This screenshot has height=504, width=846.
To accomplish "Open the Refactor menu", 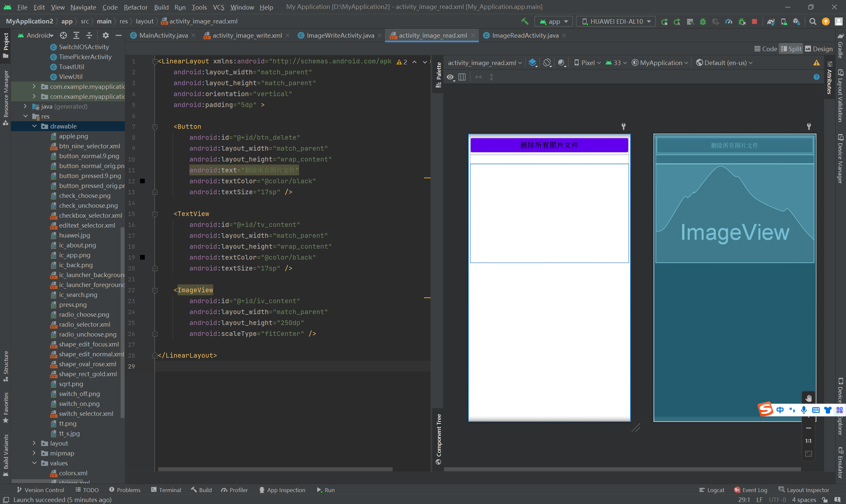I will (135, 7).
